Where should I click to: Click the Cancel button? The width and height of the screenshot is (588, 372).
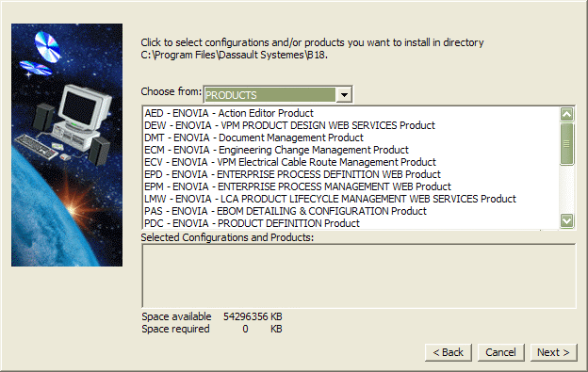click(500, 352)
